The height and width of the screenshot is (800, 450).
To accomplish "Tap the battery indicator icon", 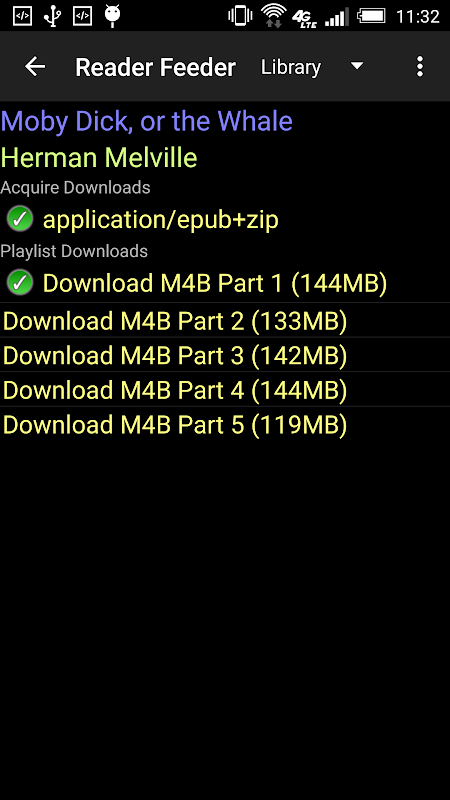I will (x=372, y=16).
